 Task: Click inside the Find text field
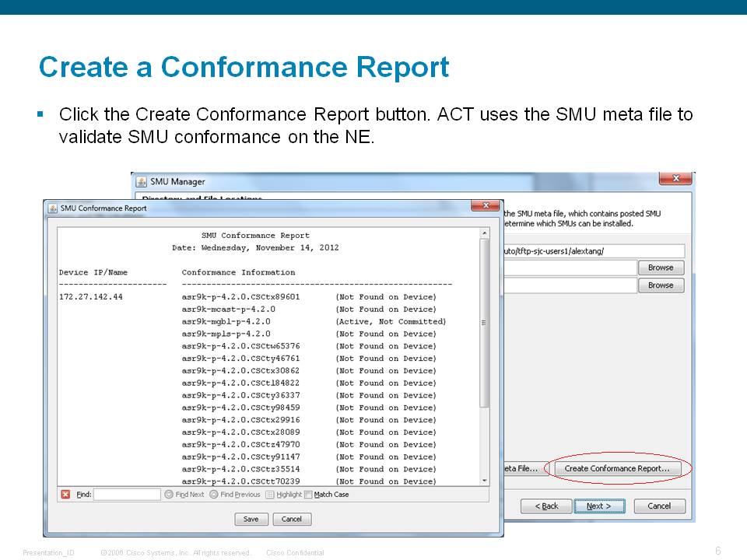(127, 495)
